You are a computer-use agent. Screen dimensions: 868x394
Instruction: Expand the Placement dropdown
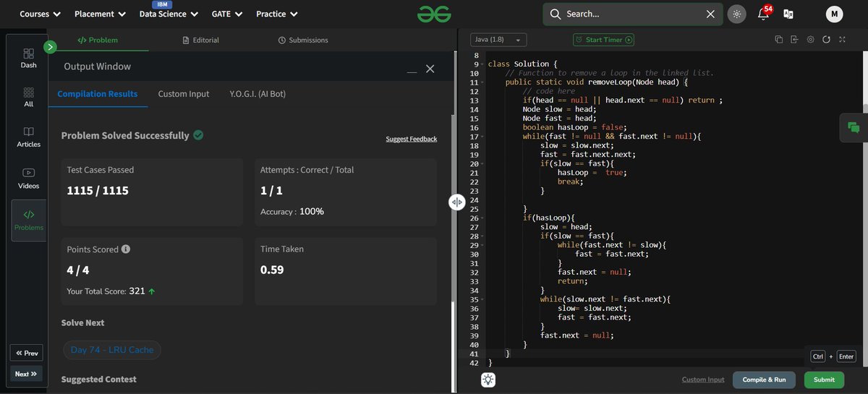100,14
